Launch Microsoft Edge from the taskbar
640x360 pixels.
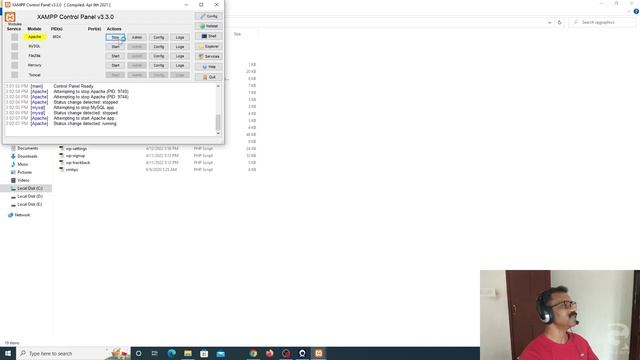click(x=171, y=353)
